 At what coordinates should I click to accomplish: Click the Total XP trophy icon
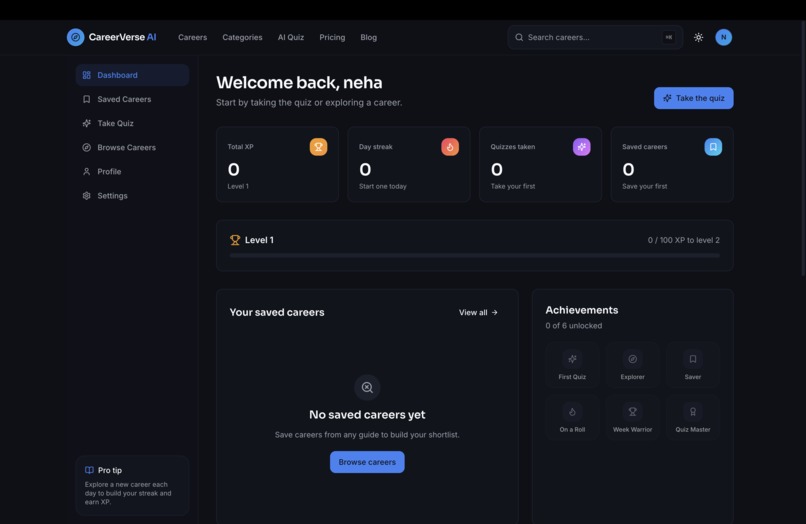[318, 147]
